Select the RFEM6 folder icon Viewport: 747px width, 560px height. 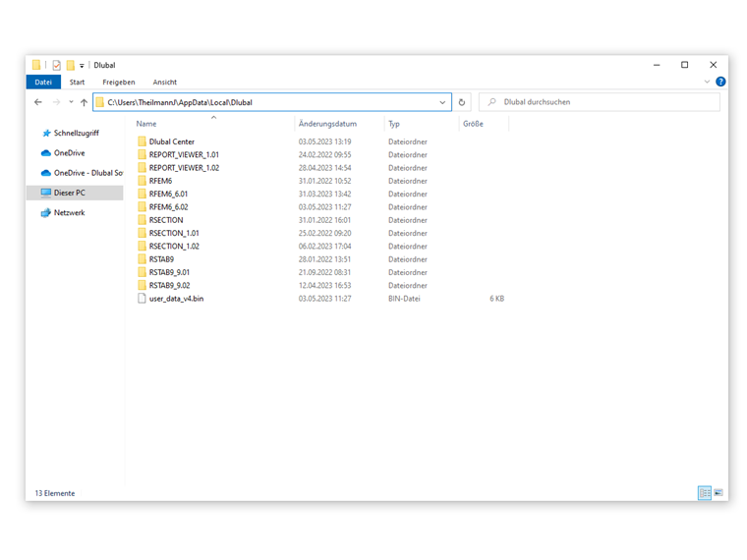click(142, 181)
